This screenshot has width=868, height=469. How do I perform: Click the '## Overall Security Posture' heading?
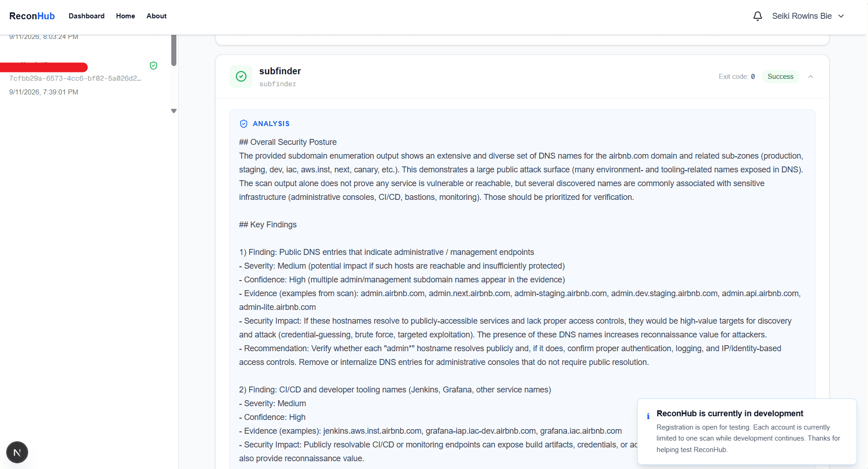click(x=288, y=142)
